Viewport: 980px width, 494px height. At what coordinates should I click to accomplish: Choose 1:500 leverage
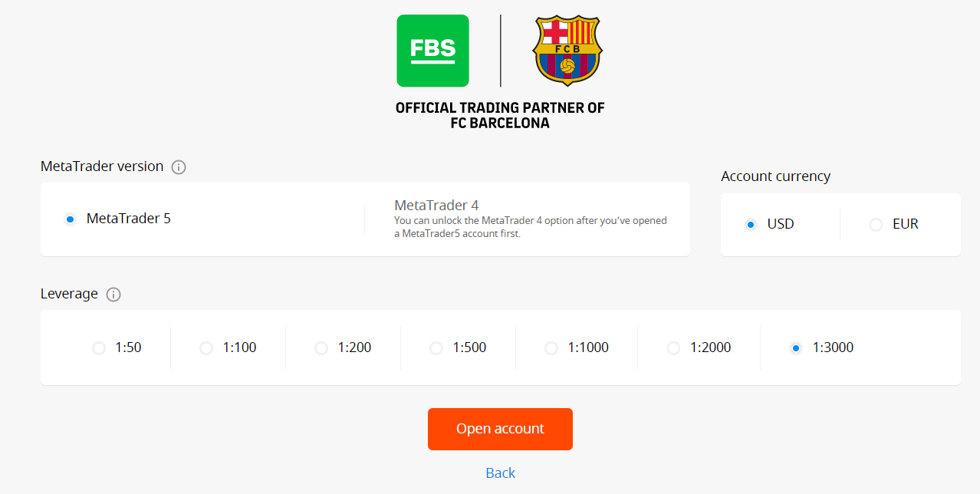coord(436,347)
